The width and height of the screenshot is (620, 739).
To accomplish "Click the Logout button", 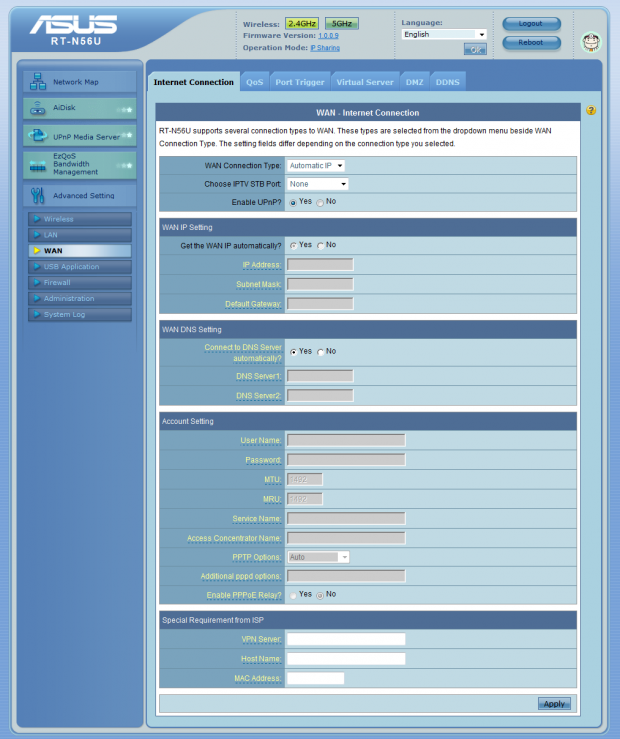I will tap(531, 24).
